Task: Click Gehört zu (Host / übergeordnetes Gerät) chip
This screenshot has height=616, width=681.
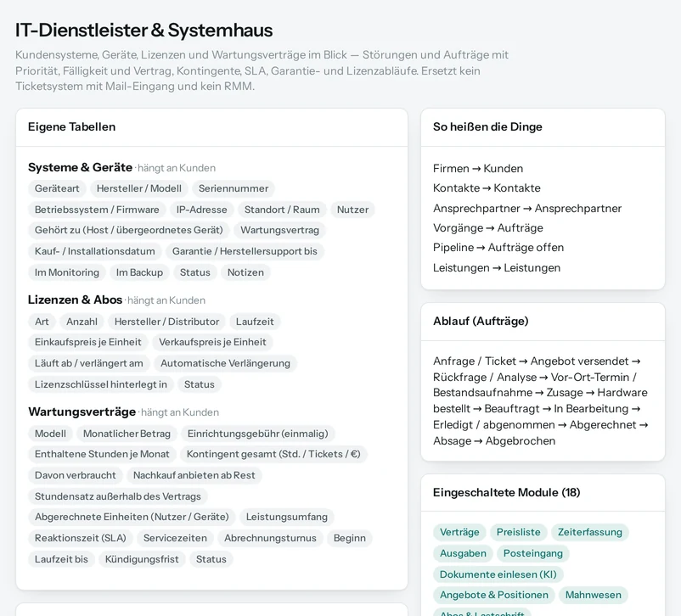Action: 128,230
